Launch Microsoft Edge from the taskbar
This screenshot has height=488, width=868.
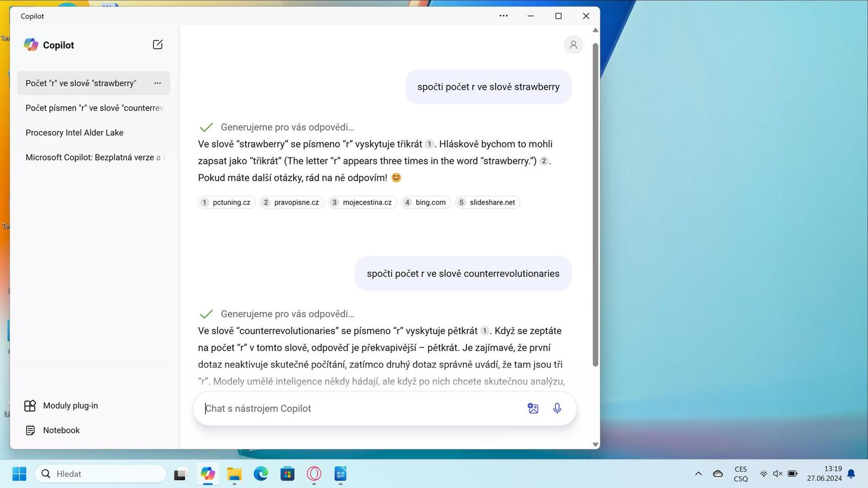point(260,474)
